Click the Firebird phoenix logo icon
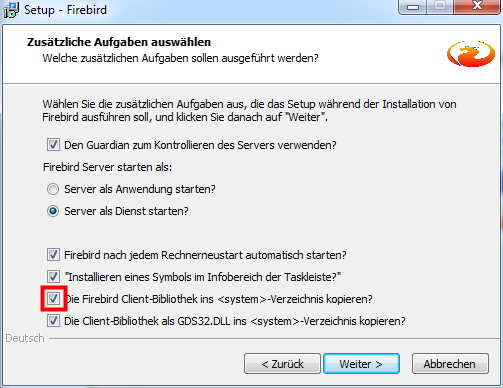Image resolution: width=503 pixels, height=388 pixels. coord(471,53)
